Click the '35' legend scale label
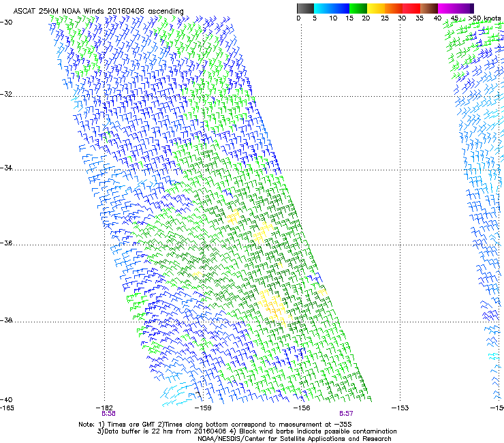Screen dimensions: 504x443 420,18
